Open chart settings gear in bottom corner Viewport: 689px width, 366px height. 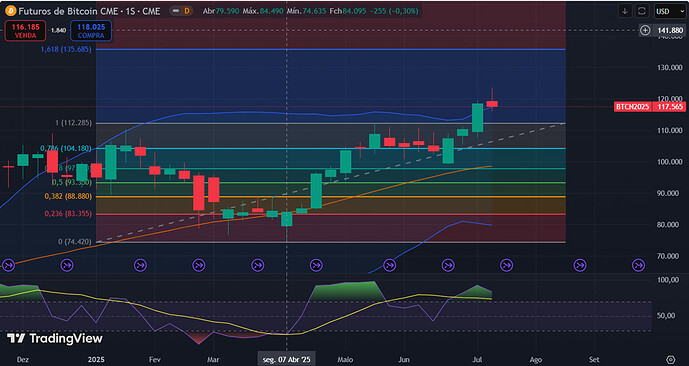click(x=670, y=359)
